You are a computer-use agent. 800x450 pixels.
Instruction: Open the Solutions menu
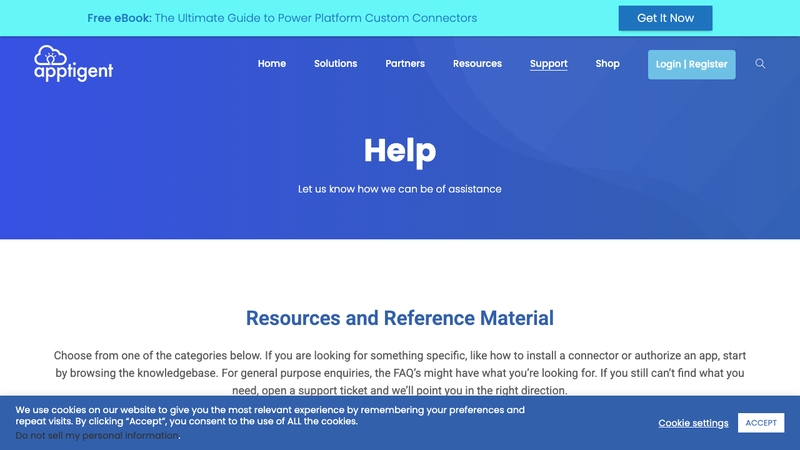pyautogui.click(x=335, y=64)
